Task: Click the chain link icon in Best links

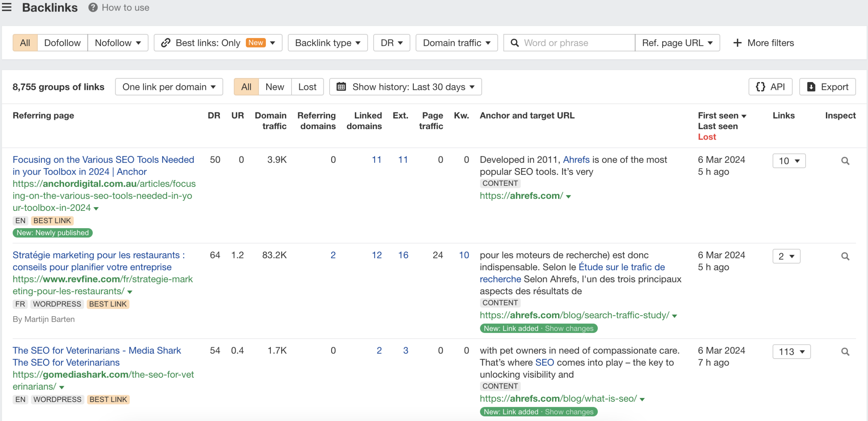Action: [x=165, y=43]
